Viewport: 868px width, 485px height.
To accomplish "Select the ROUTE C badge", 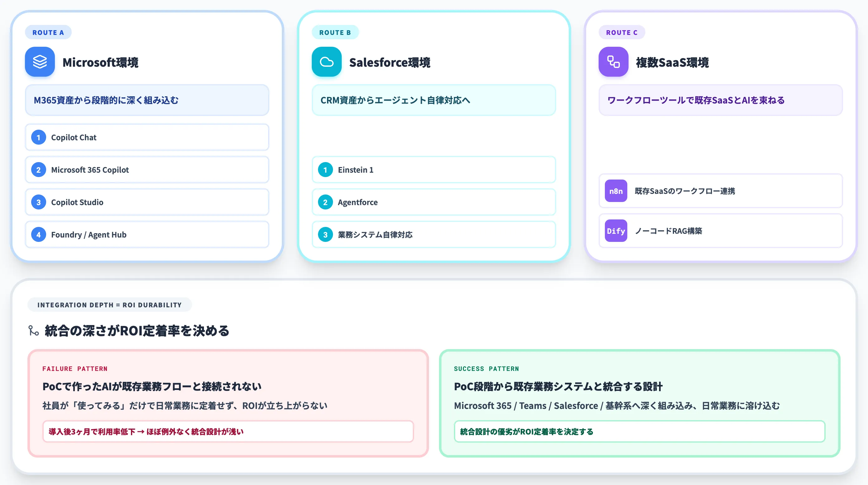I will click(x=622, y=32).
